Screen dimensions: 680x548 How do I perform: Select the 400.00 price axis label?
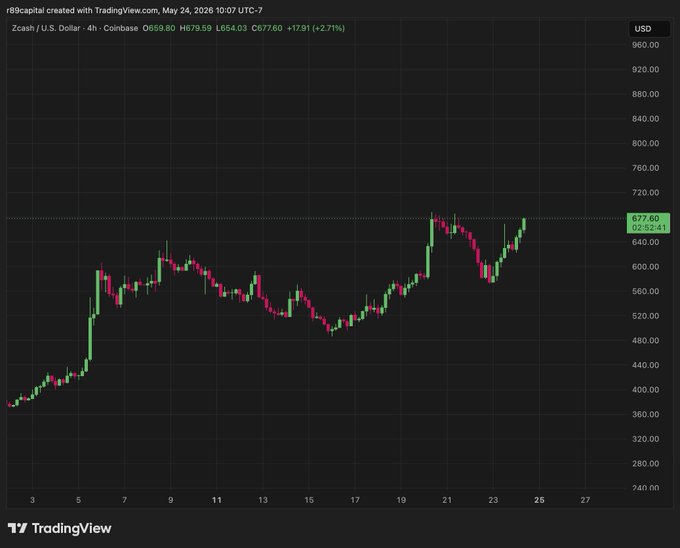point(645,390)
